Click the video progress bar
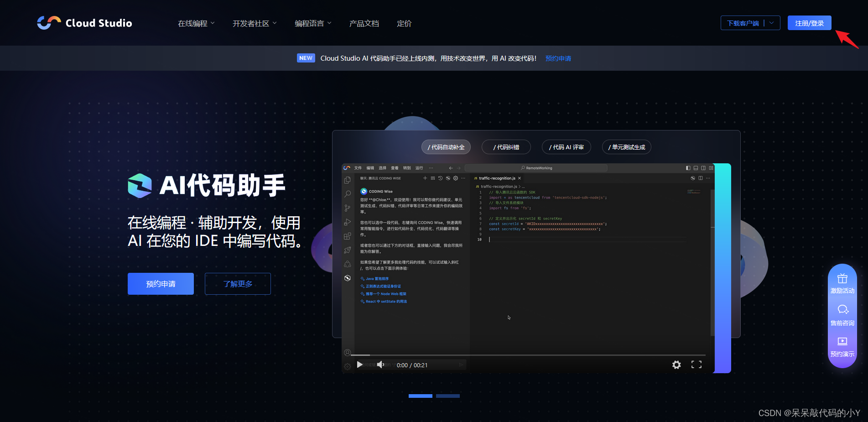The height and width of the screenshot is (422, 868). click(x=528, y=355)
